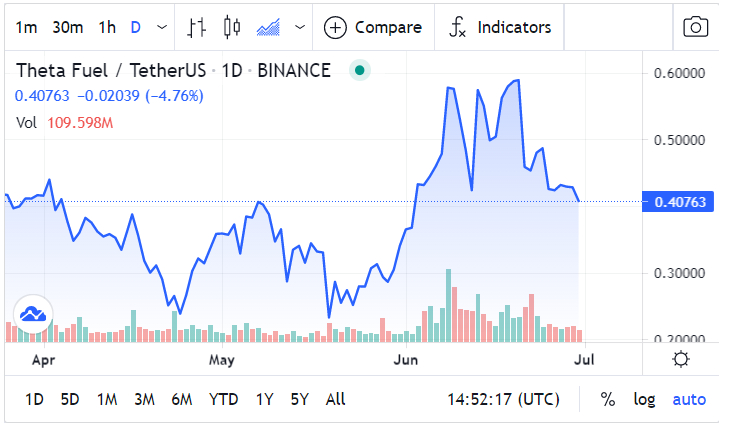Show All time range

336,399
